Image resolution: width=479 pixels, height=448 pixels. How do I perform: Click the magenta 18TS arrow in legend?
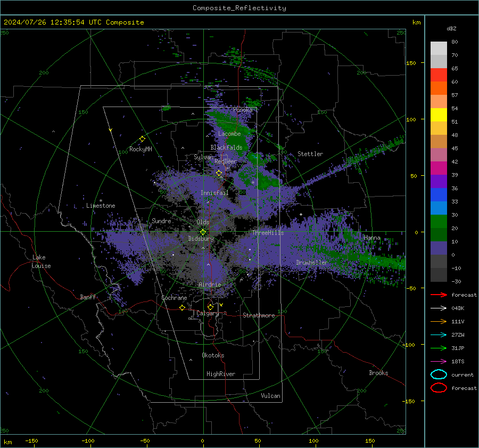tap(439, 362)
